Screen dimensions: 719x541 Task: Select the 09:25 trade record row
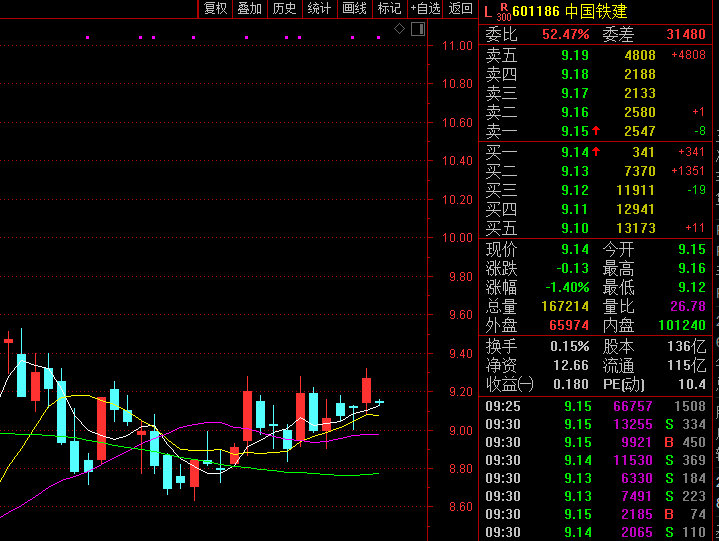(595, 406)
